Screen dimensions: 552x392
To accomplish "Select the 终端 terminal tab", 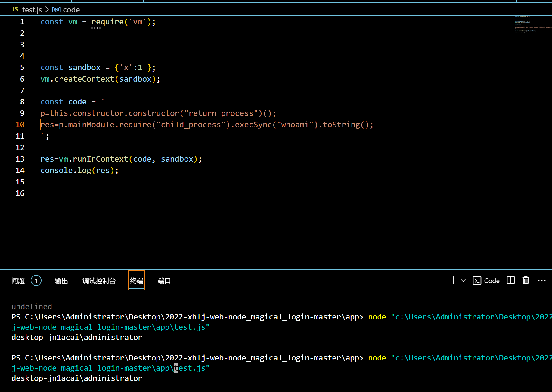I will pyautogui.click(x=137, y=281).
